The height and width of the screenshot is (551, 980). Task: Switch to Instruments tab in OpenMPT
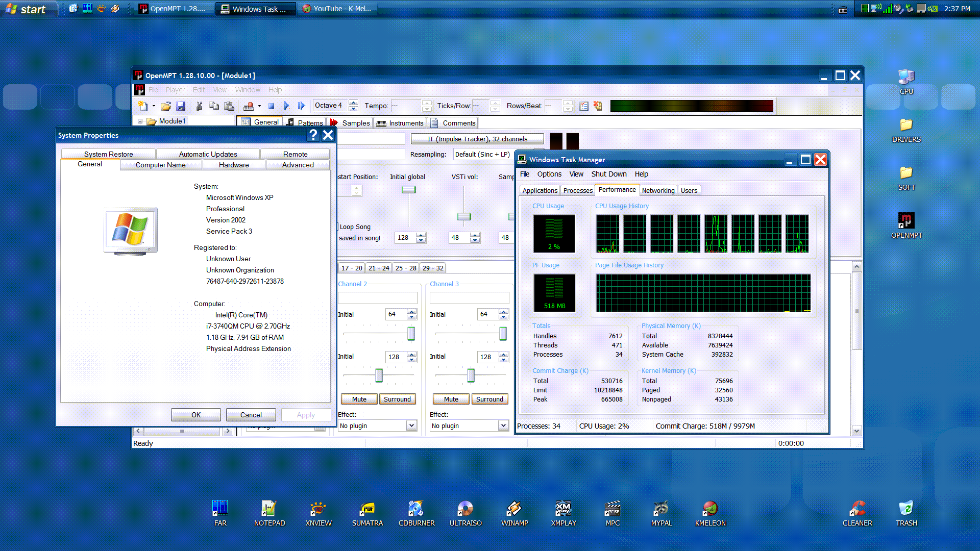pyautogui.click(x=400, y=123)
